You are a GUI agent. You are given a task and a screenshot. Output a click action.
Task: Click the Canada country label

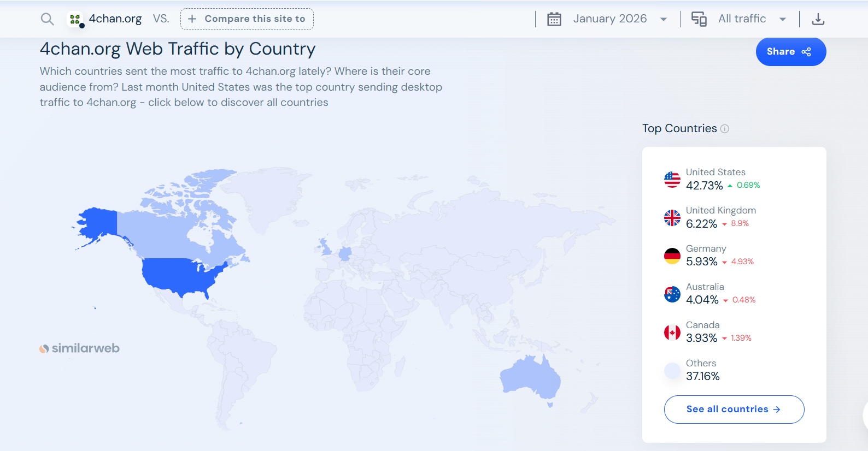click(703, 325)
